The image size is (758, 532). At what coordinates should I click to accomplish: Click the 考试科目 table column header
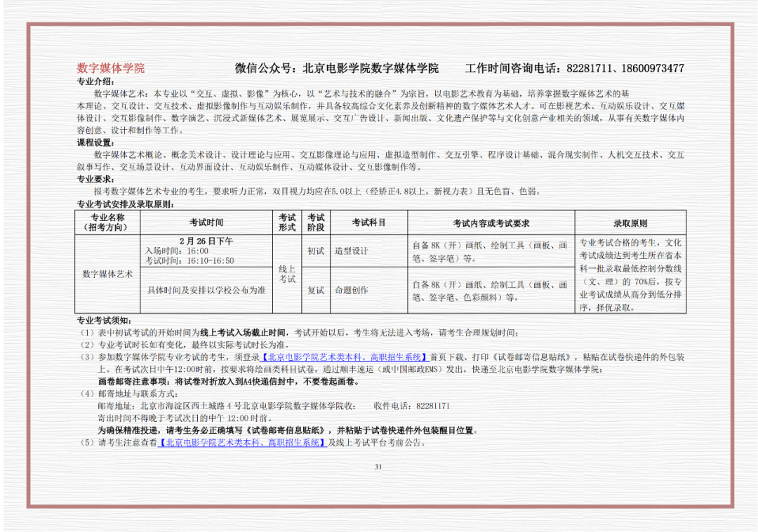(369, 222)
